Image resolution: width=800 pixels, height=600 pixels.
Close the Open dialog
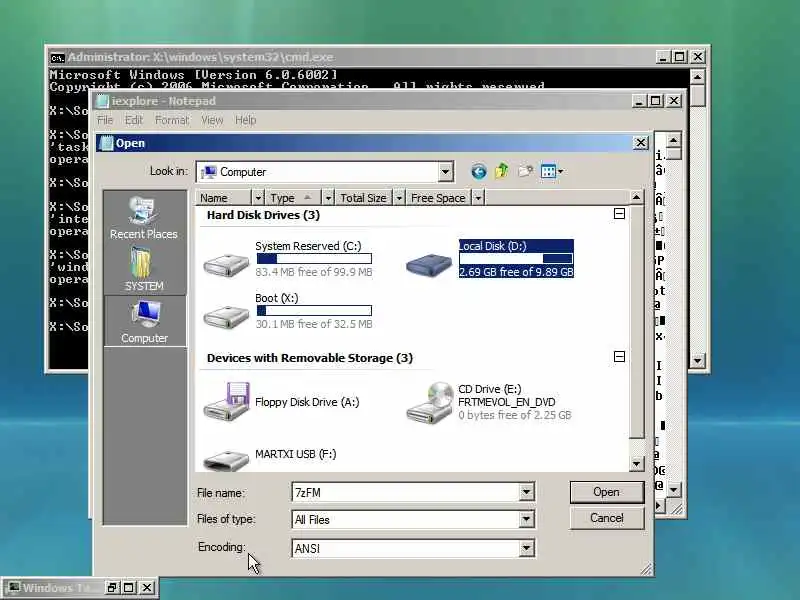pyautogui.click(x=640, y=143)
